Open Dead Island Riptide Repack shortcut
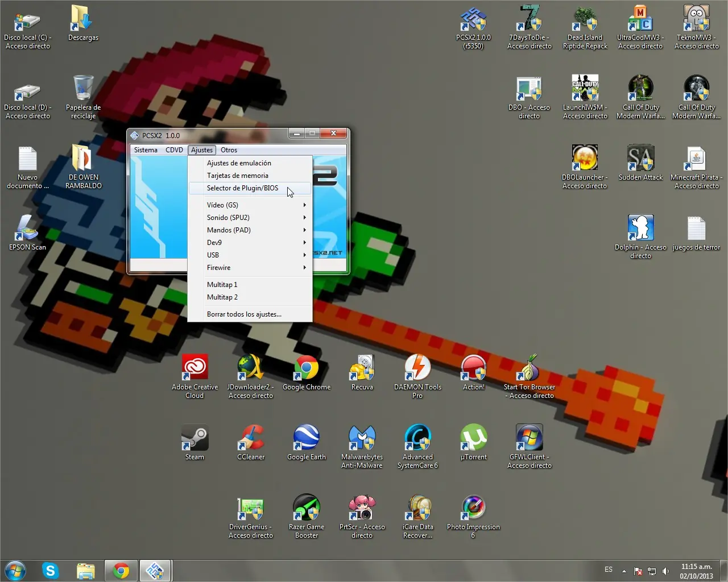Image resolution: width=728 pixels, height=582 pixels. coord(585,27)
